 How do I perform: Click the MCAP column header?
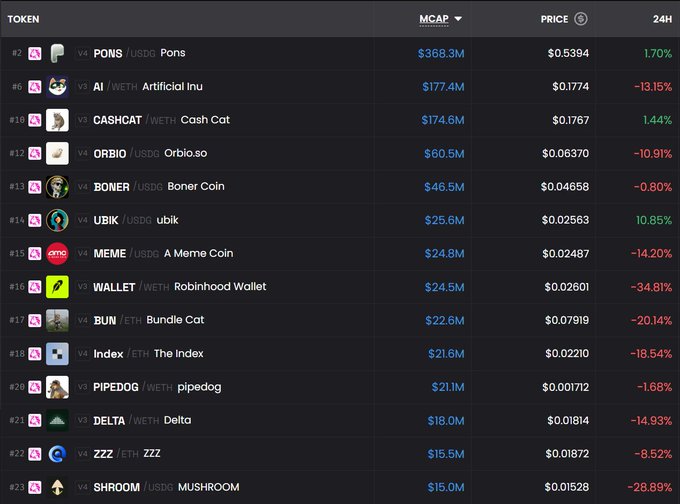[434, 19]
